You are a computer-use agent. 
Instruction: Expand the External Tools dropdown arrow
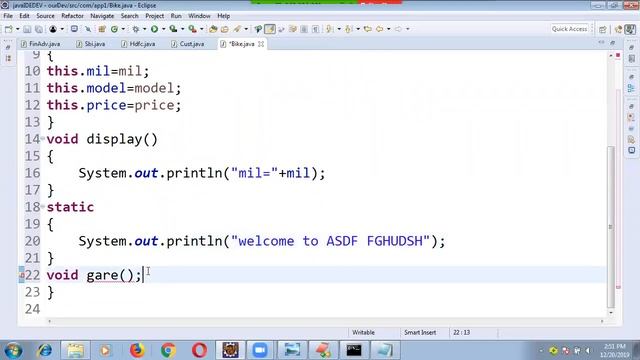pyautogui.click(x=202, y=29)
